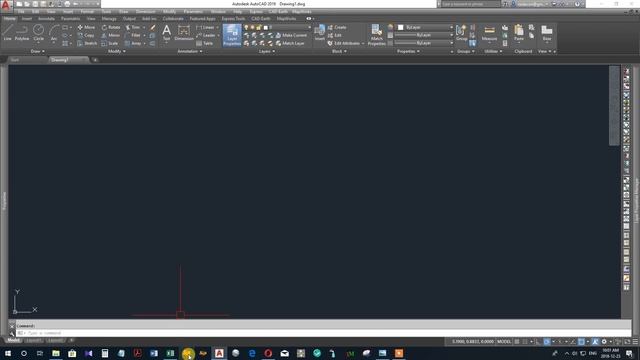Click the Move tool
This screenshot has width=640, height=360.
click(86, 27)
